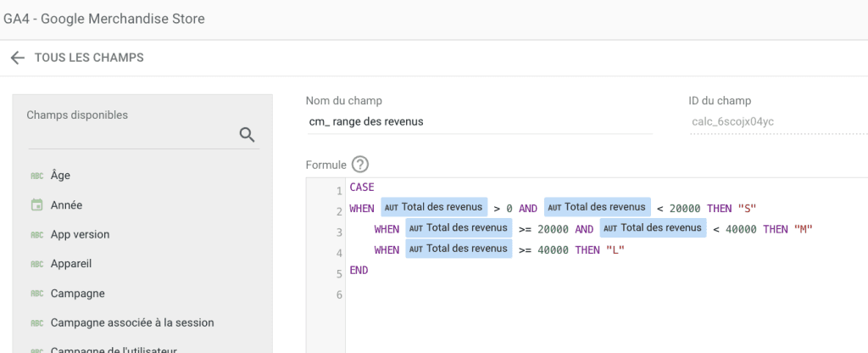Click the Nom du champ input field
The height and width of the screenshot is (353, 868).
(x=480, y=121)
